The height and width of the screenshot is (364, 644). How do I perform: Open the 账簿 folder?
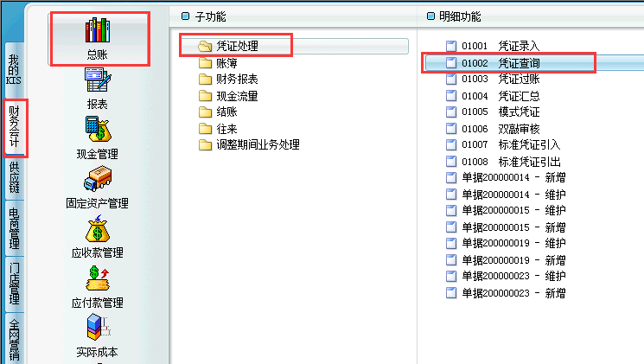point(226,62)
